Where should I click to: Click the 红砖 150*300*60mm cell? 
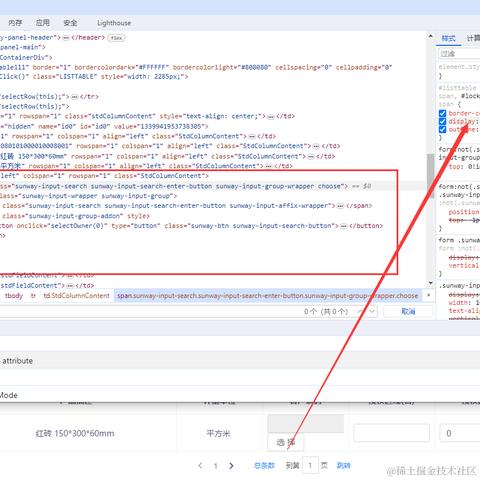[x=75, y=433]
